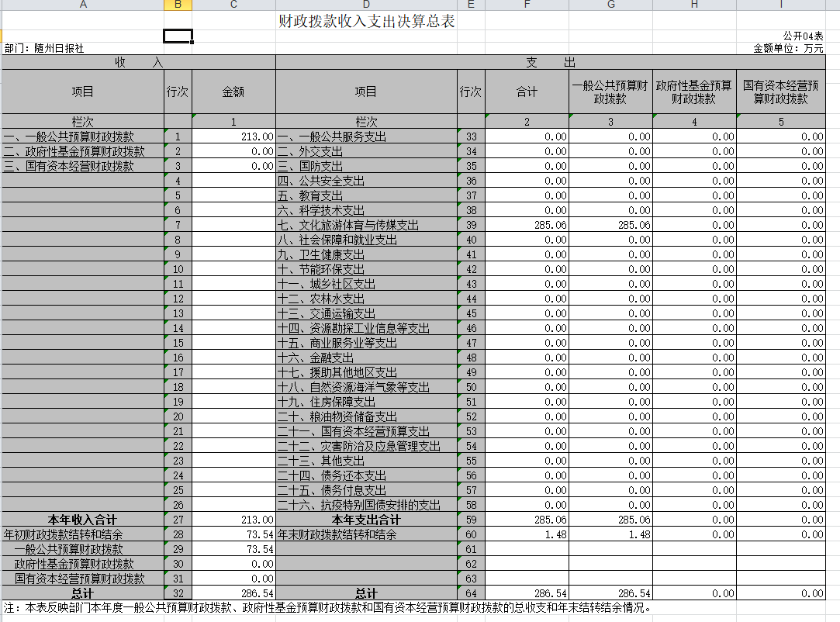Select the column A header
Image resolution: width=840 pixels, height=622 pixels.
tap(82, 5)
